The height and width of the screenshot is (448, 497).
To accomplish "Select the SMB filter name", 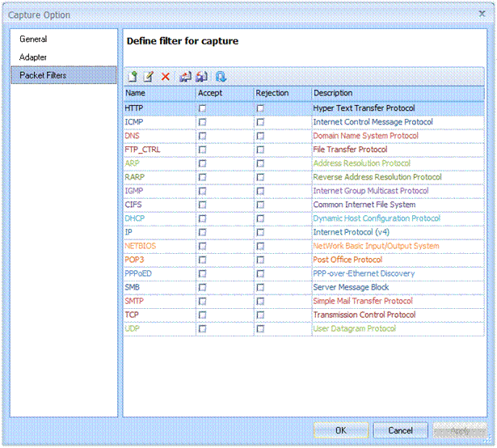I will click(x=133, y=287).
